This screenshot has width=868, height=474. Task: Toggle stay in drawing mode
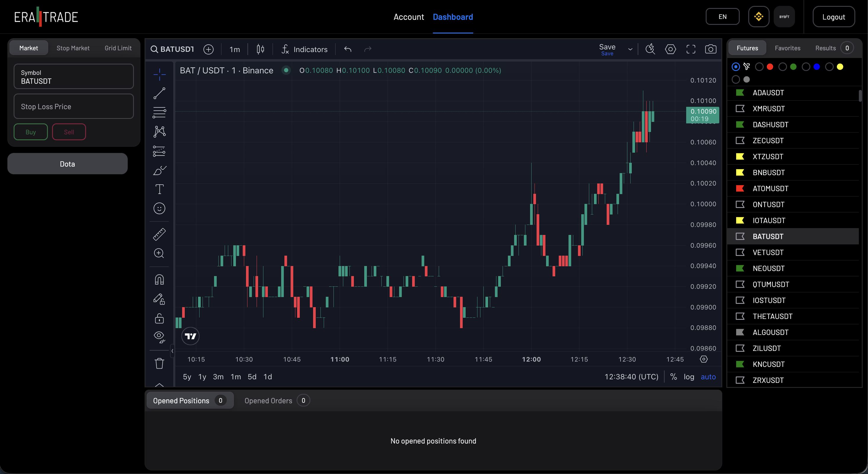159,299
